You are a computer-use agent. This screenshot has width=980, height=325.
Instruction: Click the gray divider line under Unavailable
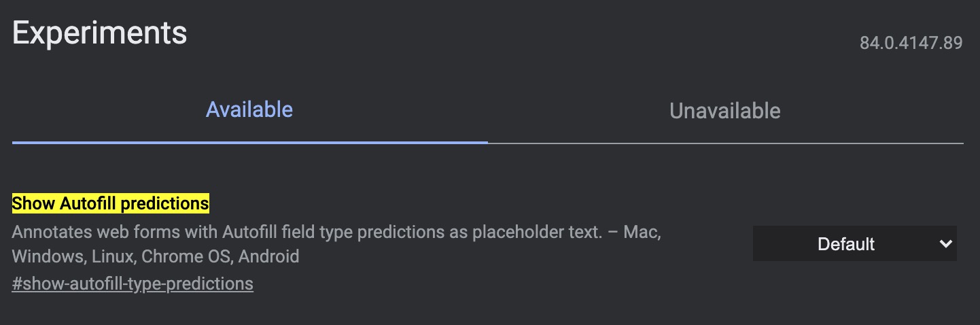pyautogui.click(x=725, y=143)
